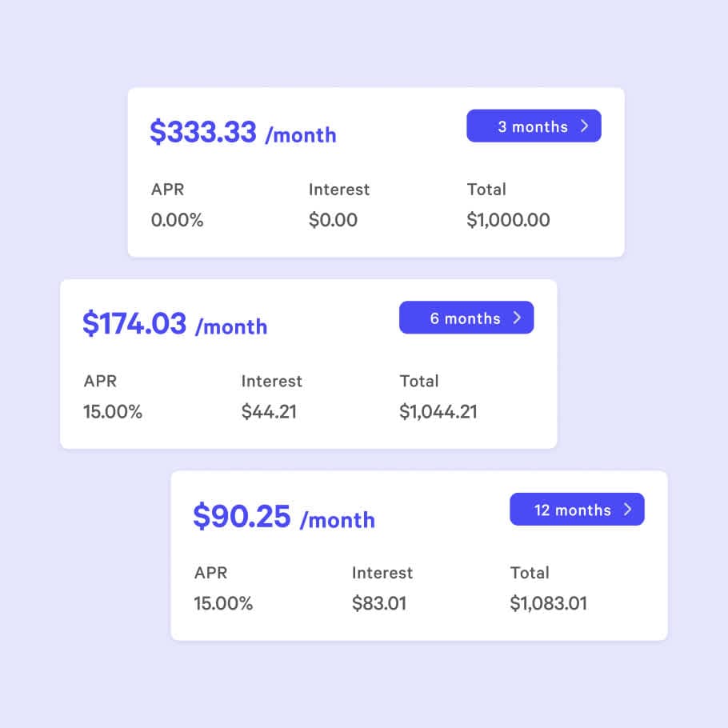Select the $1,044.21 Total value
The width and height of the screenshot is (728, 728).
pos(438,412)
